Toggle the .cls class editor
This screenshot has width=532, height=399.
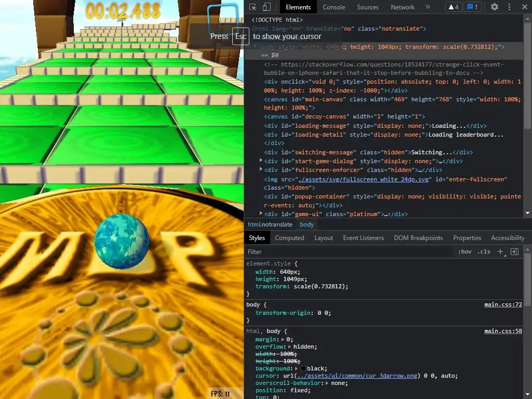click(484, 252)
